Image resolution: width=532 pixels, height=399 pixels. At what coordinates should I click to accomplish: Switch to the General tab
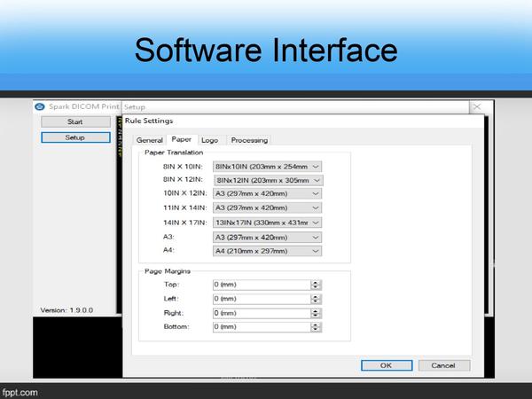coord(150,140)
